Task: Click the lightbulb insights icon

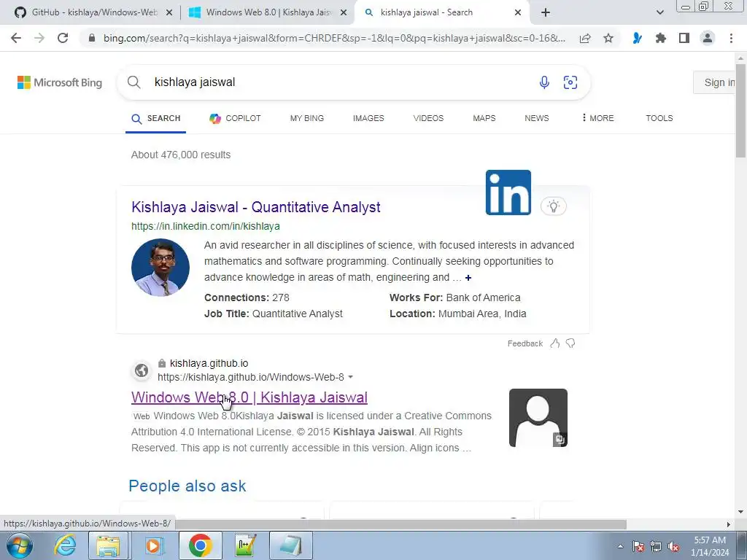Action: click(553, 206)
